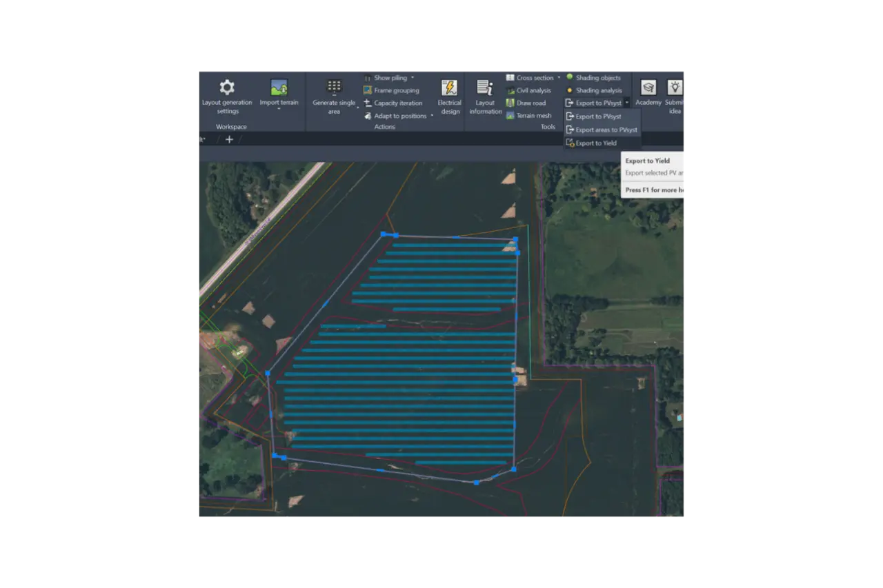The image size is (883, 588).
Task: Run the Shading analysis tool
Action: pyautogui.click(x=594, y=90)
